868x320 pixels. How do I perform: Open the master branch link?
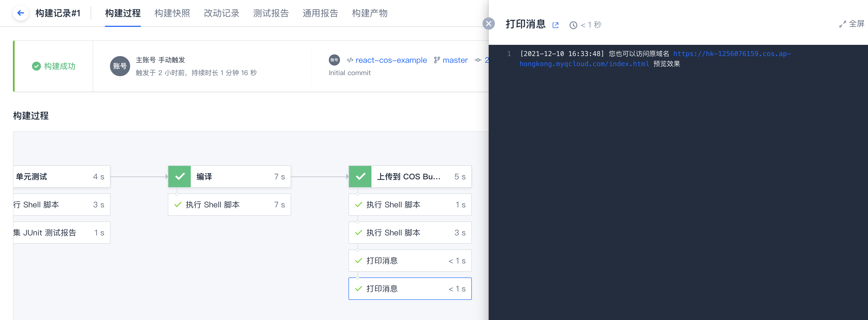pyautogui.click(x=455, y=60)
